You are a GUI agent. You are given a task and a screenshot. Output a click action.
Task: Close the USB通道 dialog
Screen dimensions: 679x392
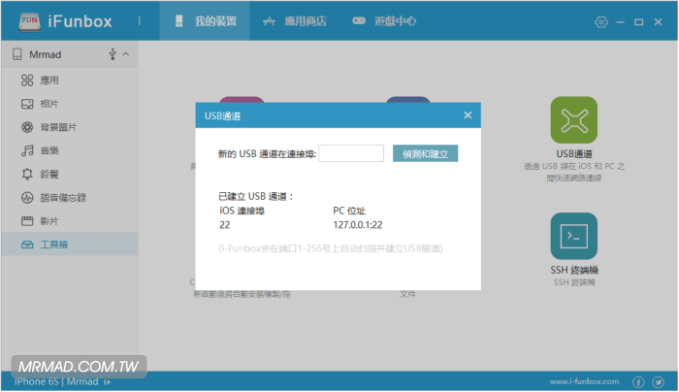pos(468,115)
